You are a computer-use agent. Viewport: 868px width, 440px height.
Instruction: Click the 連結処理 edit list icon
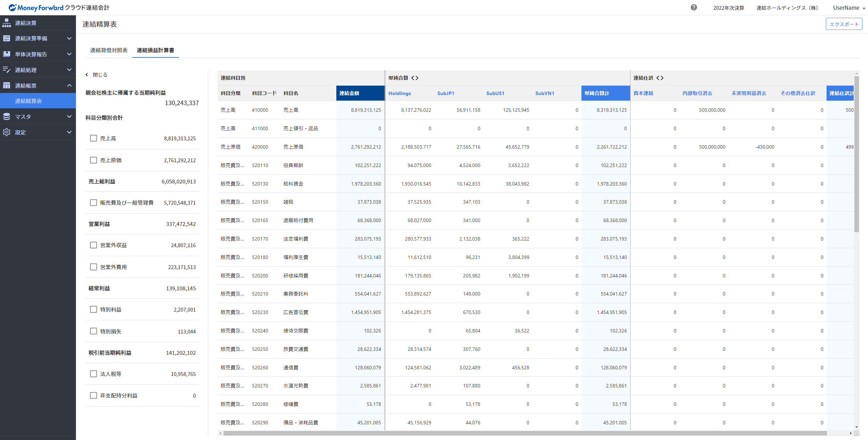click(x=7, y=70)
